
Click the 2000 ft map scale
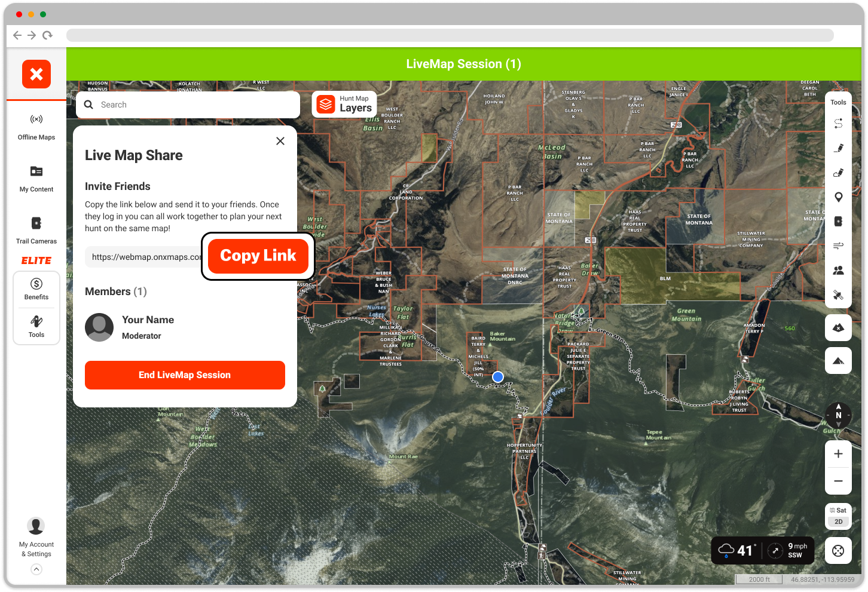759,579
